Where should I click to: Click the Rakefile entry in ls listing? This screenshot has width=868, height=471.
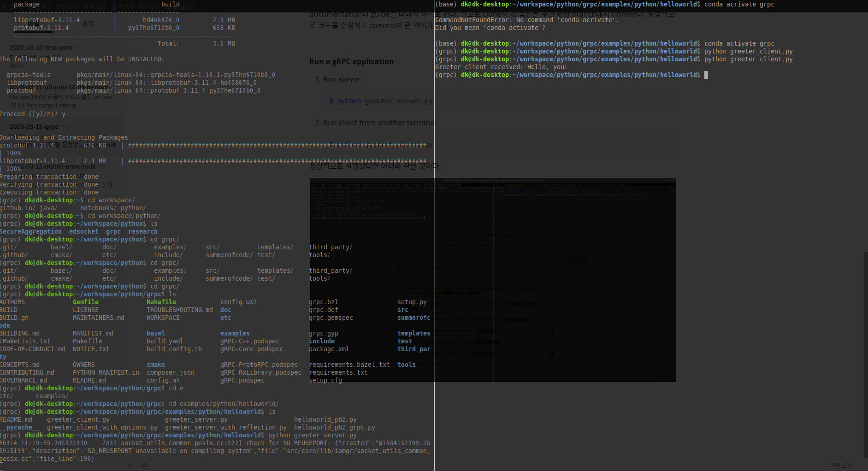pyautogui.click(x=161, y=302)
